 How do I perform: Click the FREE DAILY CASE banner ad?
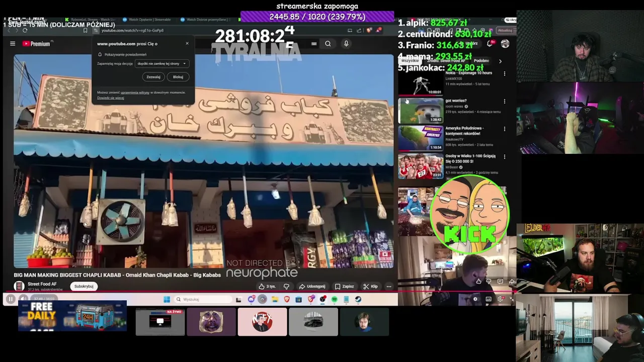tap(72, 316)
